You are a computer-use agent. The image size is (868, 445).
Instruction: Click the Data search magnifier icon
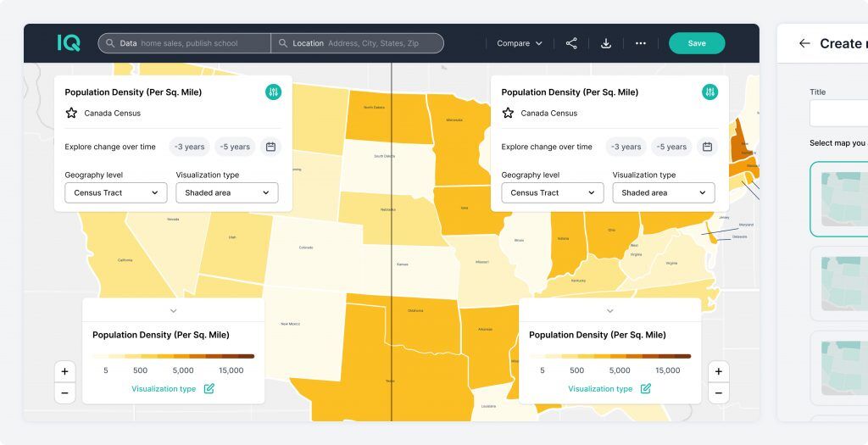pos(110,43)
